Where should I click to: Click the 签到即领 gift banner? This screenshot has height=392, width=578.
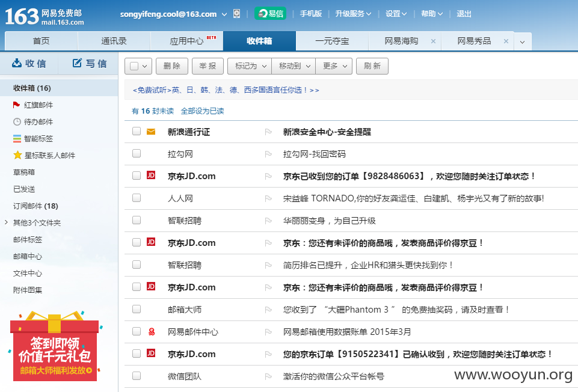coord(55,346)
